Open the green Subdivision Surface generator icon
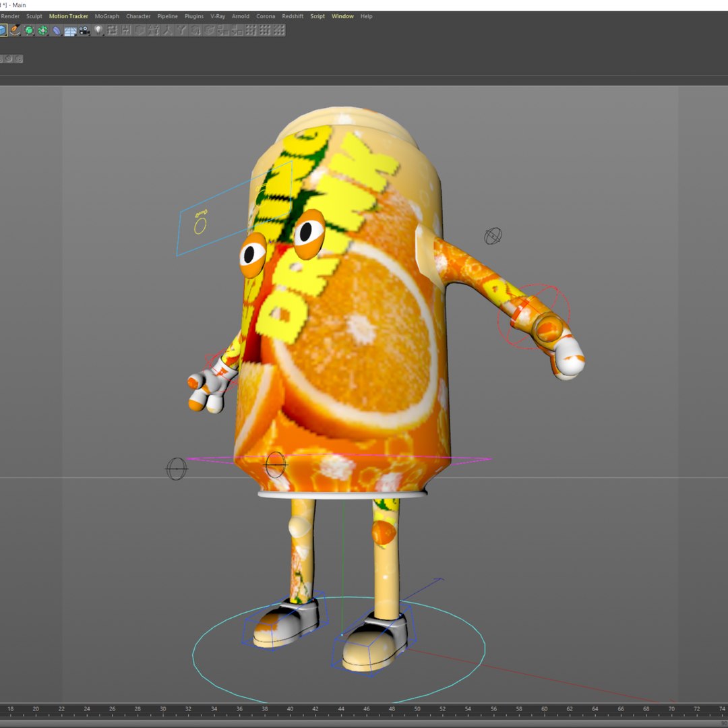728x728 pixels. coord(29,30)
